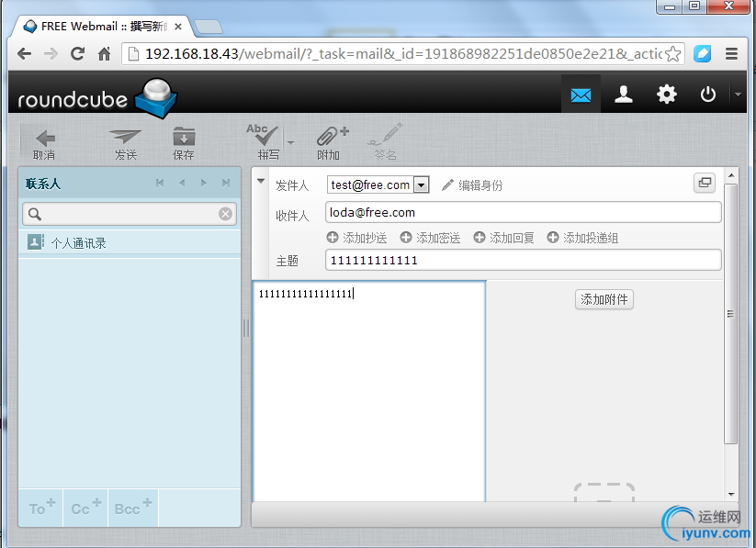Go to first contacts page
The width and height of the screenshot is (756, 548).
[160, 183]
